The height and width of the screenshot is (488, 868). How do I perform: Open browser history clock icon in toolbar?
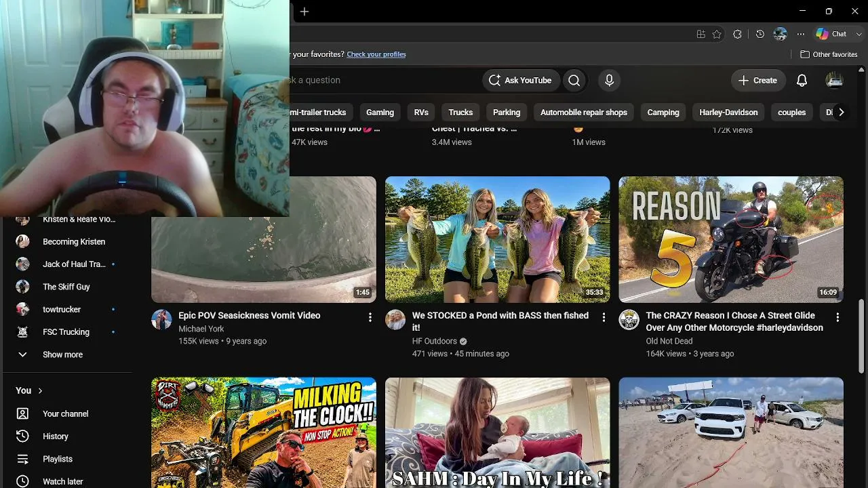click(x=760, y=34)
